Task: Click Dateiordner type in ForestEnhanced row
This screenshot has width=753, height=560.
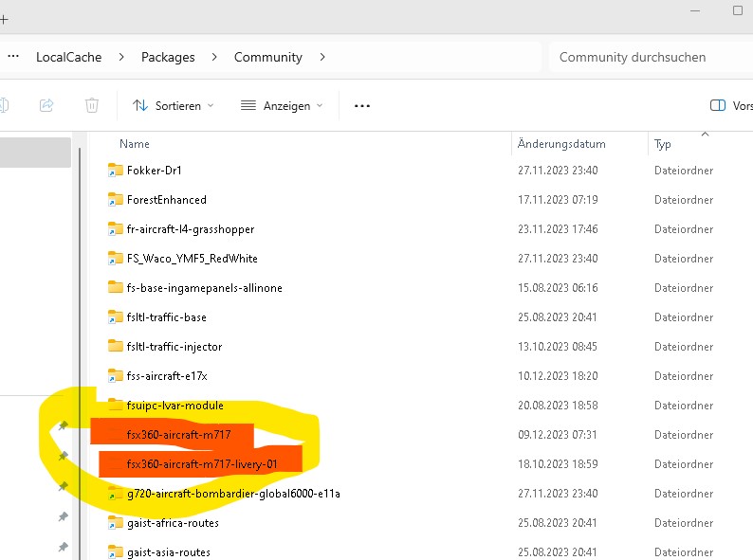Action: click(x=684, y=200)
